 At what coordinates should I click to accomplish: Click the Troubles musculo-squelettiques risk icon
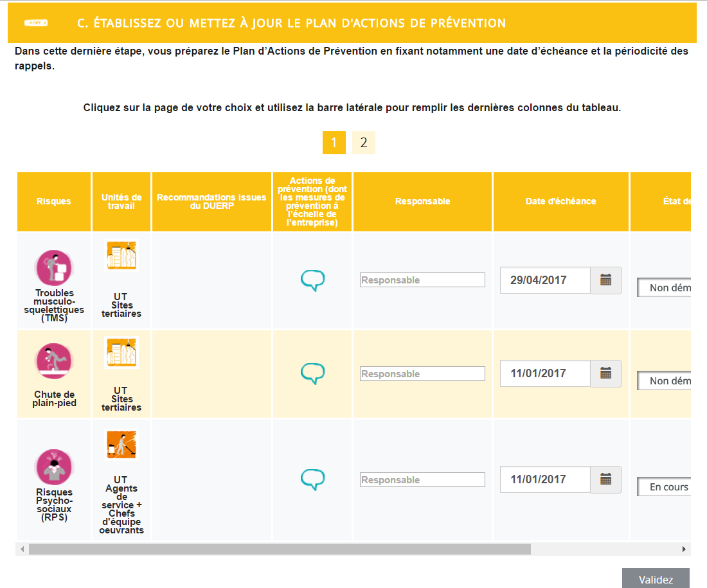click(54, 268)
